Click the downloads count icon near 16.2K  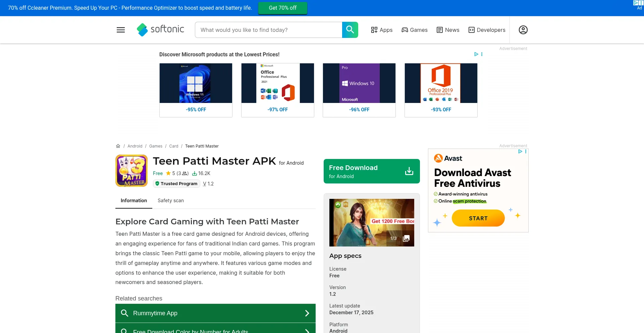click(x=195, y=173)
